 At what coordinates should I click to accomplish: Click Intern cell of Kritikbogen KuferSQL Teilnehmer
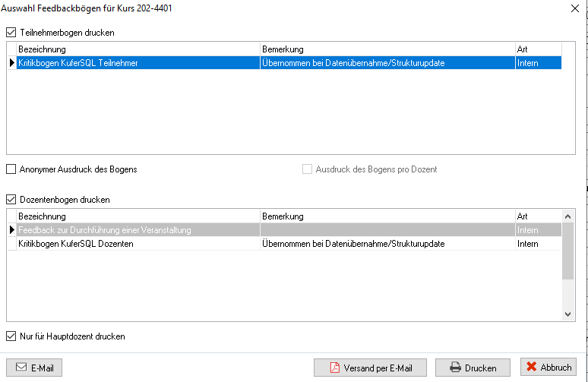click(539, 63)
